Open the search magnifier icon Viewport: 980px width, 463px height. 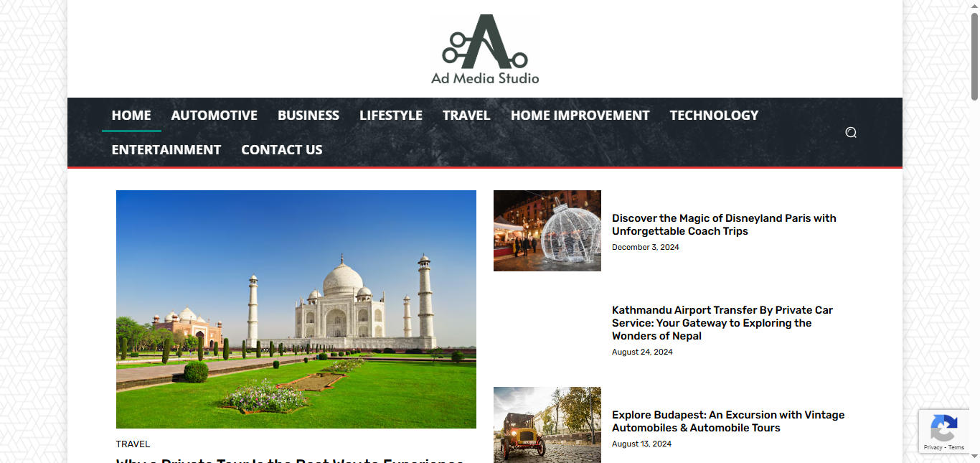(851, 132)
